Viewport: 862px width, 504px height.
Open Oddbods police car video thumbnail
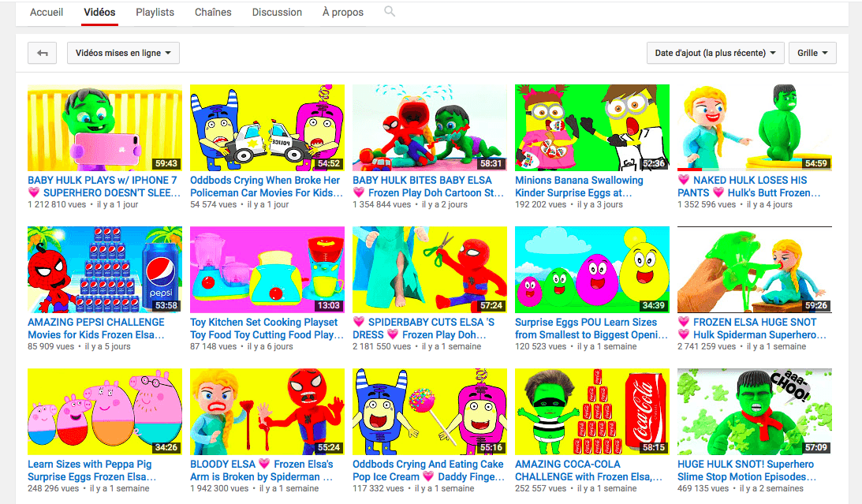pos(267,128)
